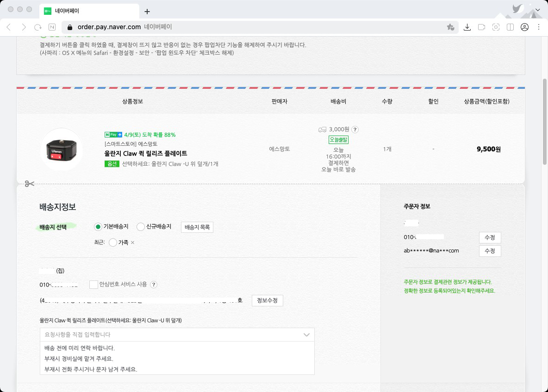548x392 pixels.
Task: Go forward with the browser forward arrow
Action: pos(24,27)
